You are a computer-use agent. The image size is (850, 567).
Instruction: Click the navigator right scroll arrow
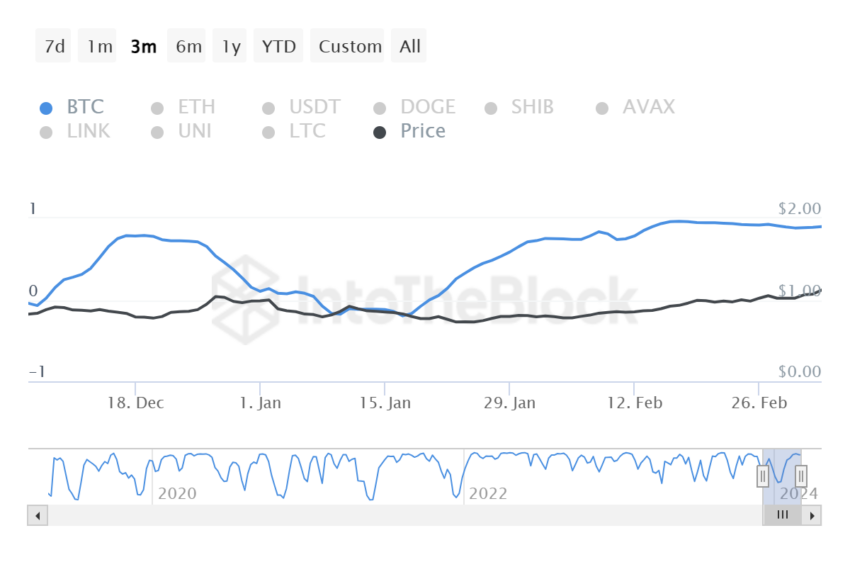812,516
